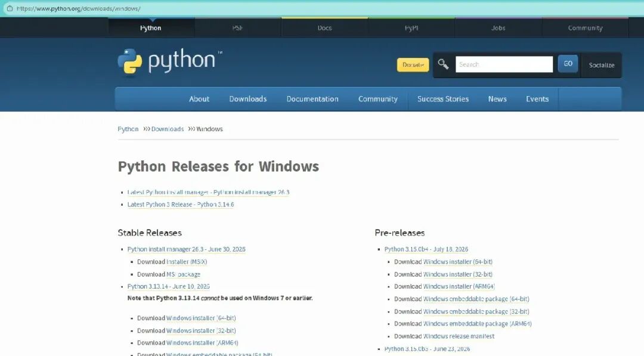Download pre-release embeddable package (ARM64)
Viewport: 644px width, 356px height.
click(477, 324)
